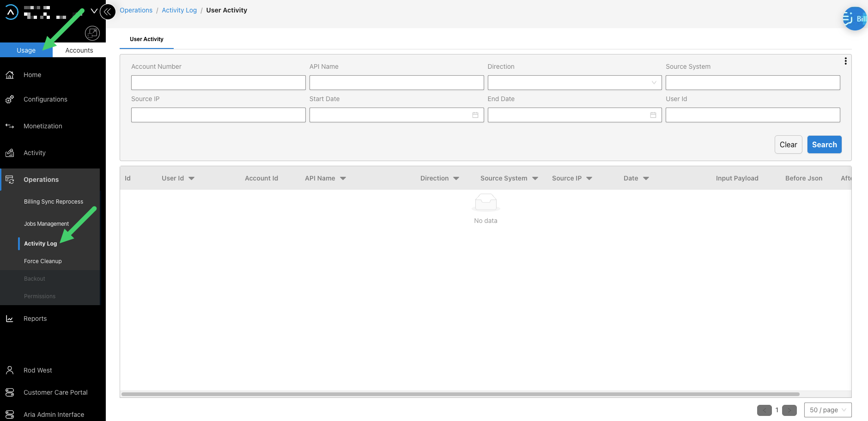Open the three-dot options menu on filter panel
The image size is (868, 421).
[845, 61]
